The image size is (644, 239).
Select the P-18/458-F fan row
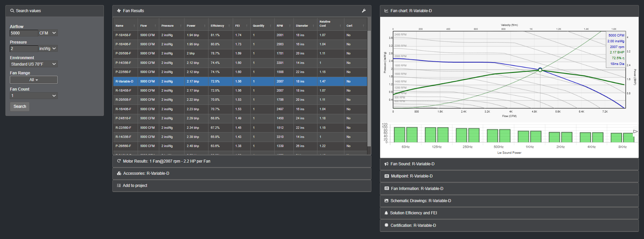(x=240, y=35)
